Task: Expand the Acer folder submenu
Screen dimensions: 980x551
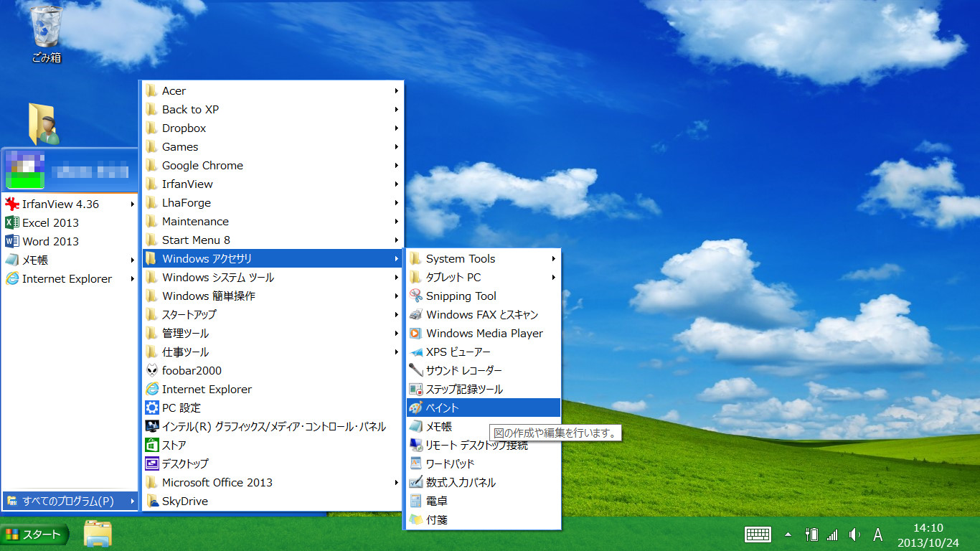Action: coord(273,90)
